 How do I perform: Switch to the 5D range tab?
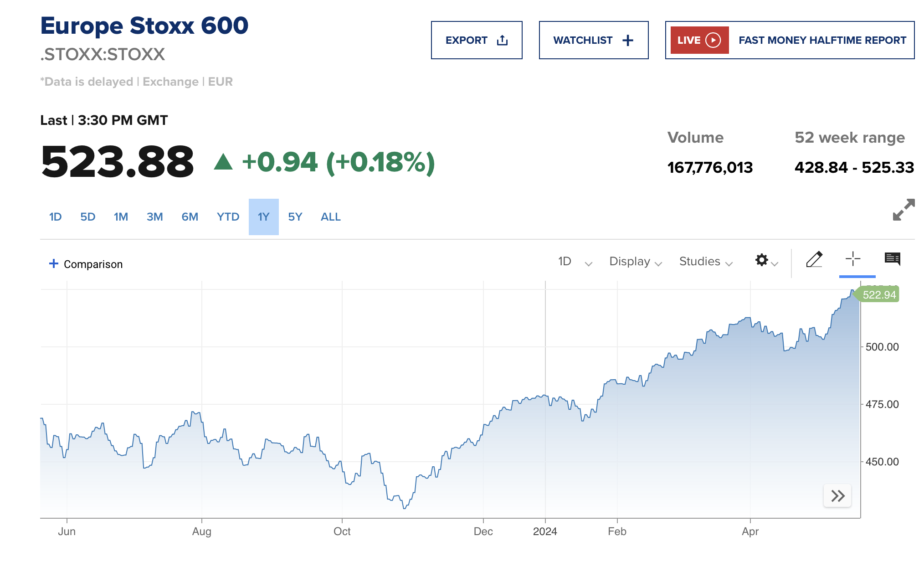pos(88,217)
